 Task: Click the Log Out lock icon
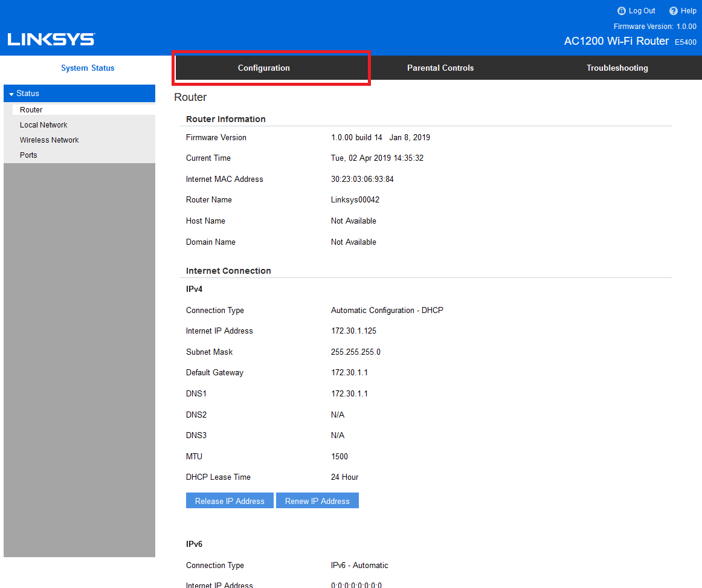pyautogui.click(x=622, y=11)
